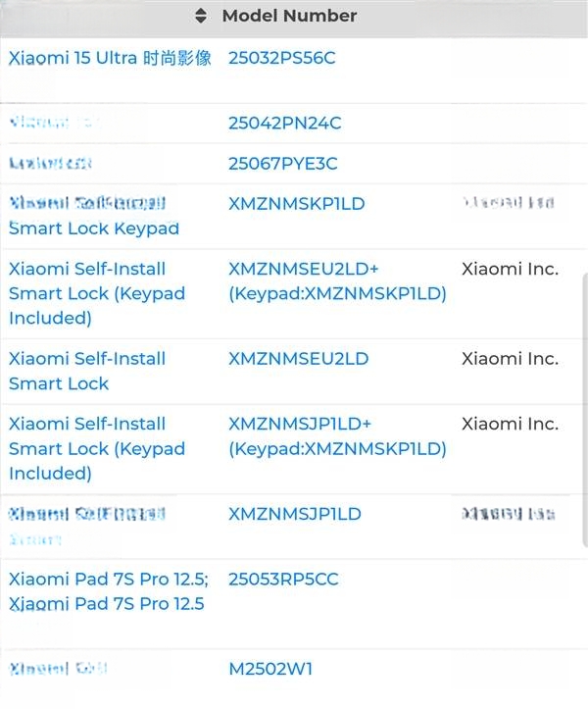Open model number XMZNMSJP1LD alone

pyautogui.click(x=295, y=514)
